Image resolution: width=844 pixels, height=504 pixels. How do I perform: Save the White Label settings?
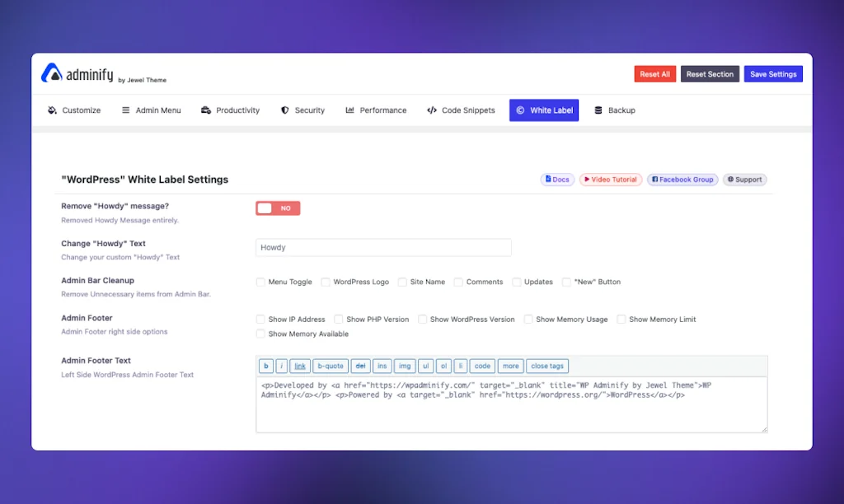773,73
